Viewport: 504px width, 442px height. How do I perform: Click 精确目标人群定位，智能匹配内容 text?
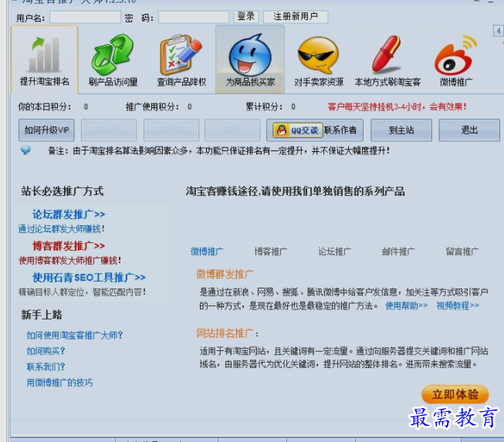(x=83, y=292)
